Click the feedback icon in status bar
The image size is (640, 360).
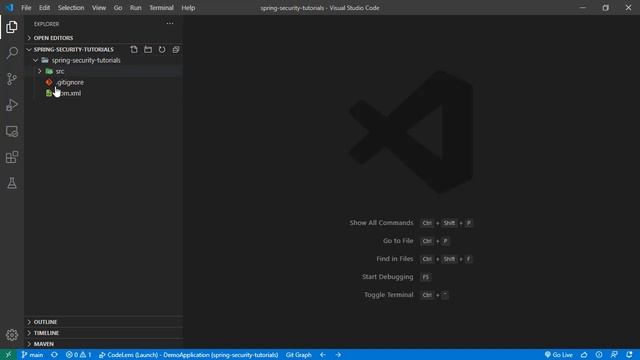click(614, 355)
